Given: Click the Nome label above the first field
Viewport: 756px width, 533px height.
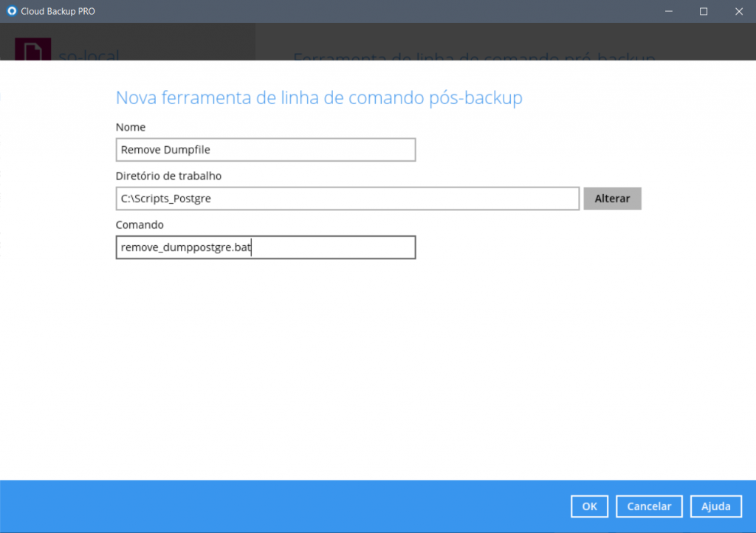Looking at the screenshot, I should pyautogui.click(x=131, y=128).
